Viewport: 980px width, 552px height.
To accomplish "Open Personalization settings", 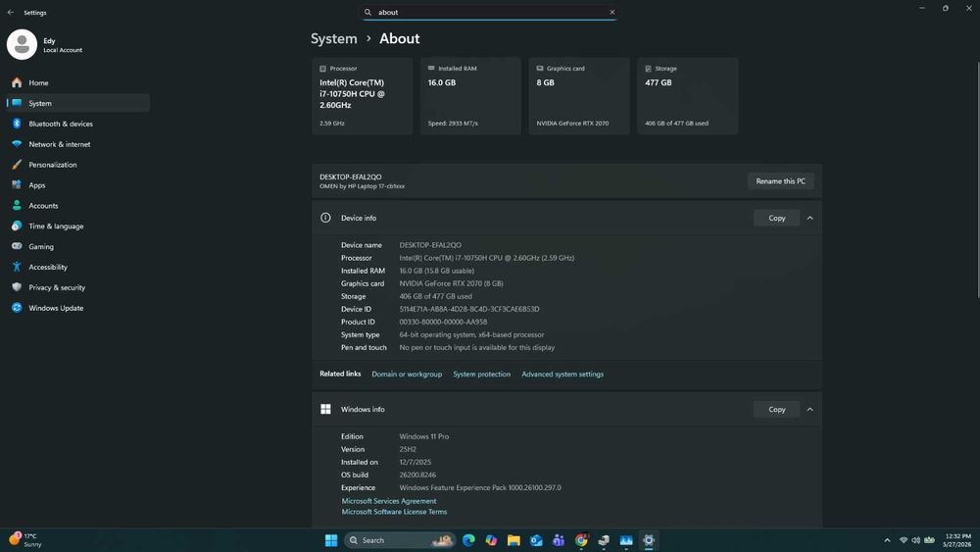I will pos(78,165).
